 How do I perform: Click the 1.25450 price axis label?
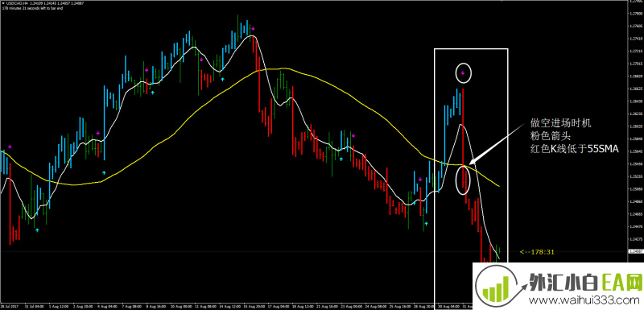tap(636, 163)
